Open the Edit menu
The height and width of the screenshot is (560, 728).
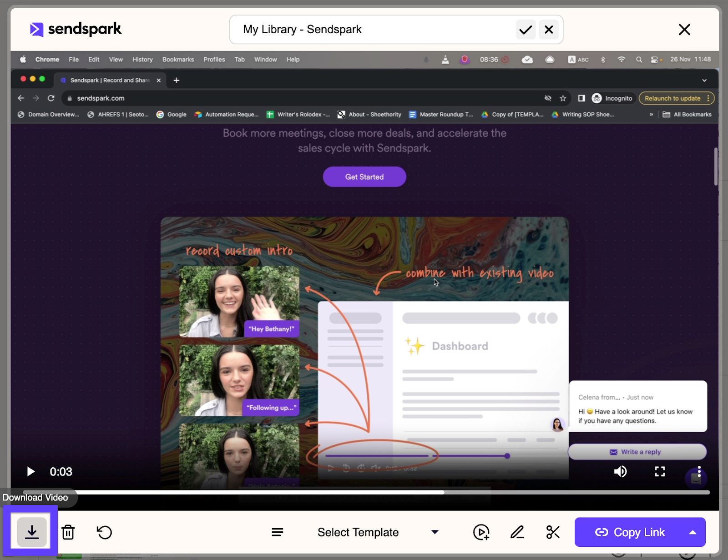coord(94,60)
